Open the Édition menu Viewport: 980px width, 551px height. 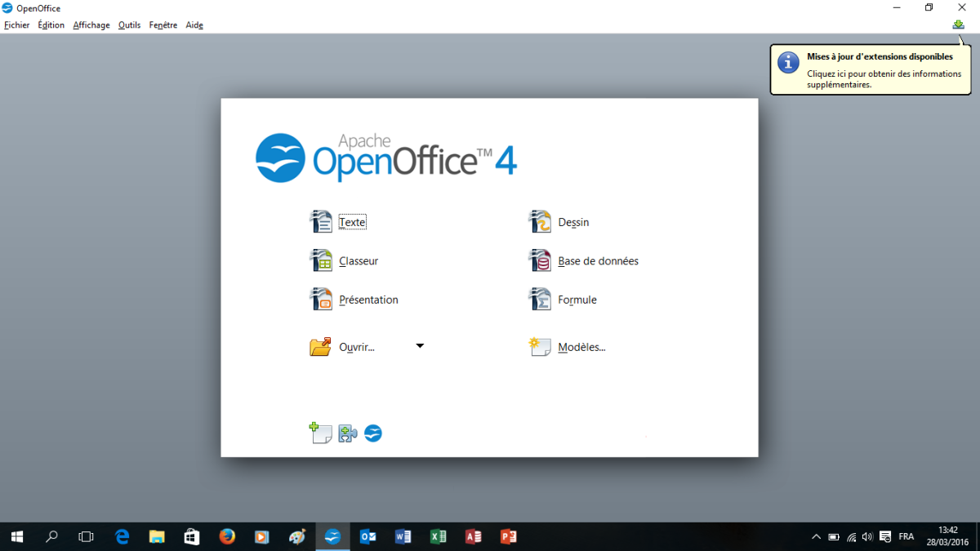point(51,25)
